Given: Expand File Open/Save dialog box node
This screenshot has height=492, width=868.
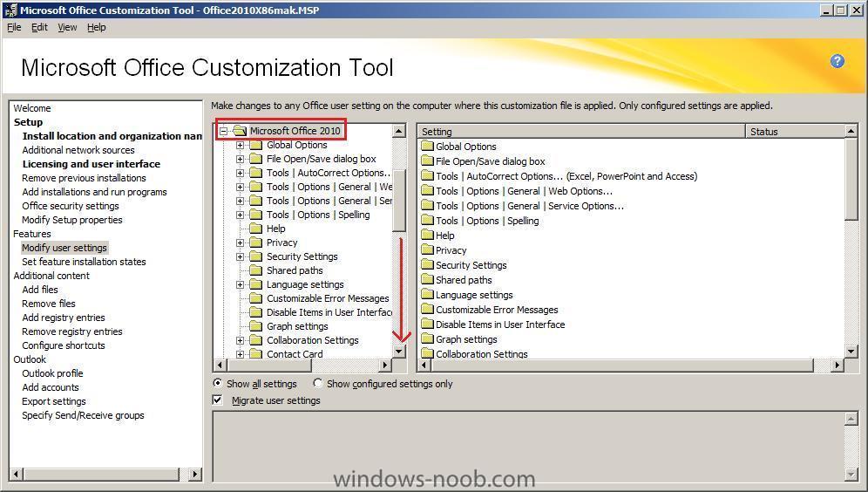Looking at the screenshot, I should click(x=240, y=159).
